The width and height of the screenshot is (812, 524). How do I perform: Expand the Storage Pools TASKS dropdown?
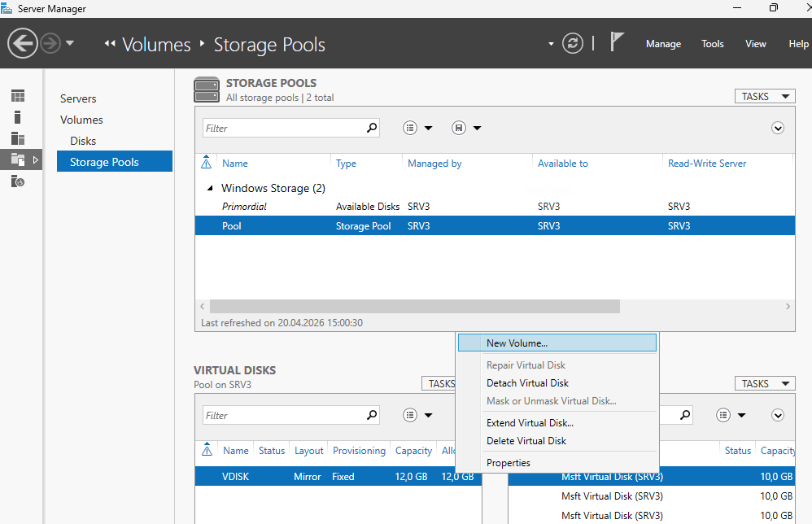click(x=764, y=96)
